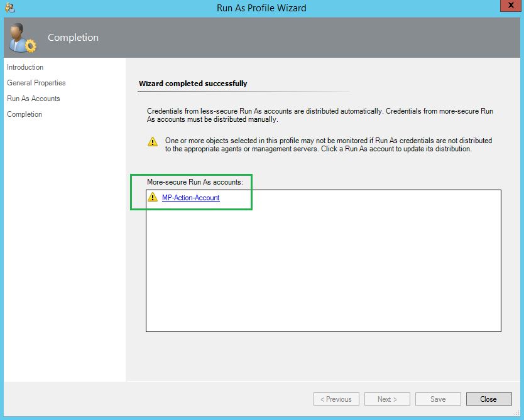Screen dimensions: 524x420
Task: Click the wizard icon in the title bar
Action: pyautogui.click(x=9, y=8)
